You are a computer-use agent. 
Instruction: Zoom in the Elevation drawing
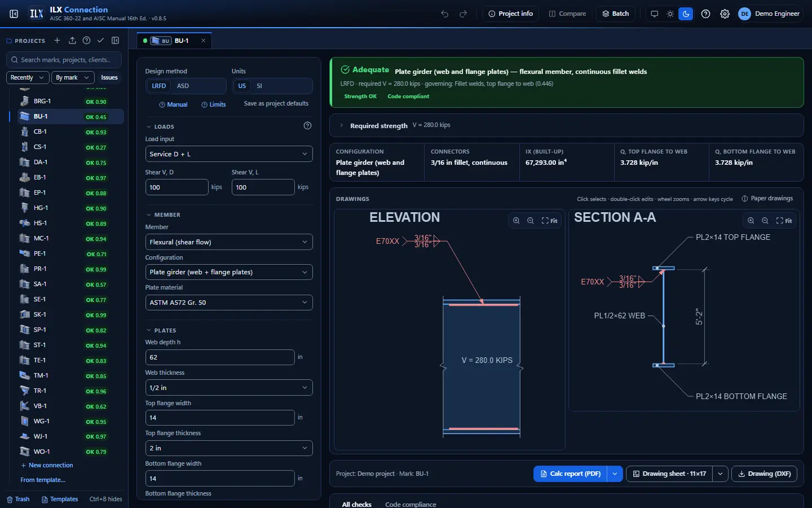(516, 221)
